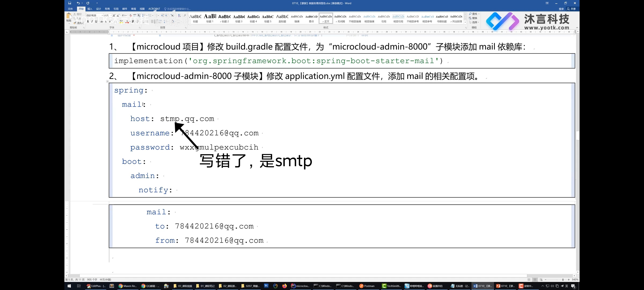Apply the 标题 2 heading style
Viewport: 644px width, 290px height.
pyautogui.click(x=224, y=18)
